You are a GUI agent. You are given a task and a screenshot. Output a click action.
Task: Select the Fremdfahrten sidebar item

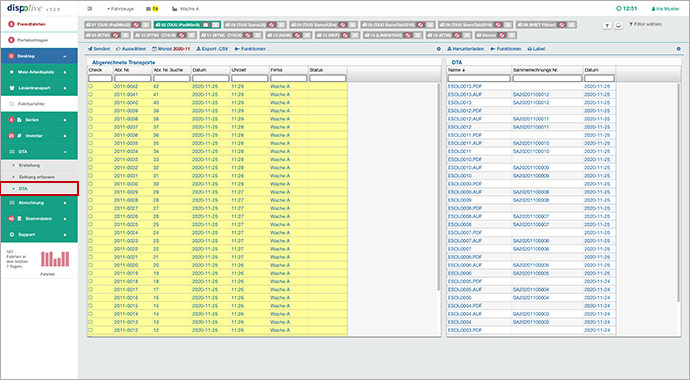(x=31, y=24)
